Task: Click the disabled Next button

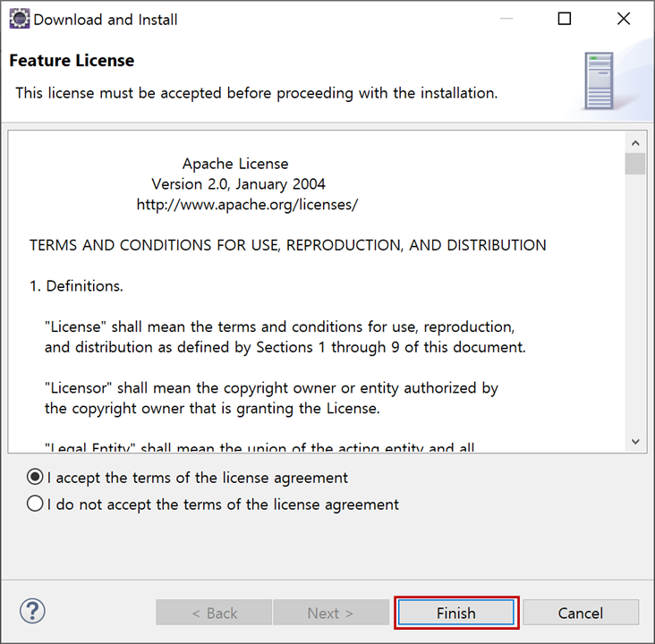Action: tap(331, 613)
